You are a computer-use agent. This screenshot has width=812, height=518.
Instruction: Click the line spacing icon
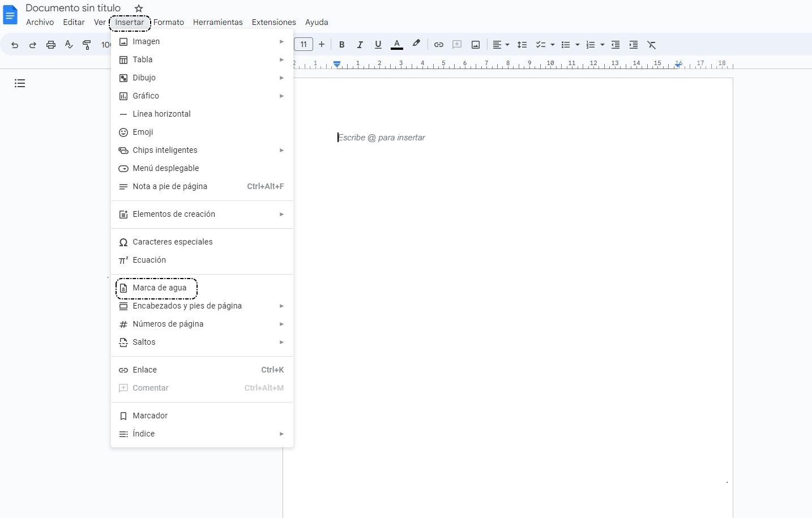522,45
